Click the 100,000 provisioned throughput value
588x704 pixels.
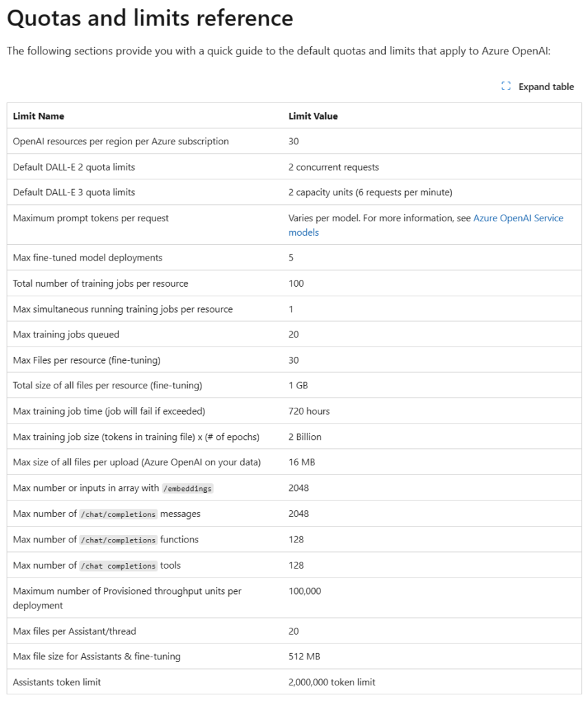pyautogui.click(x=305, y=591)
